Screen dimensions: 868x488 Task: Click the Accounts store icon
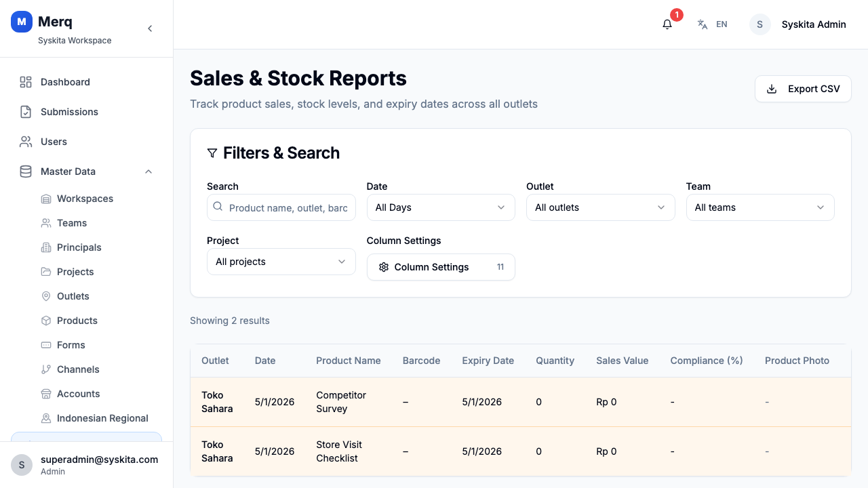pyautogui.click(x=46, y=394)
